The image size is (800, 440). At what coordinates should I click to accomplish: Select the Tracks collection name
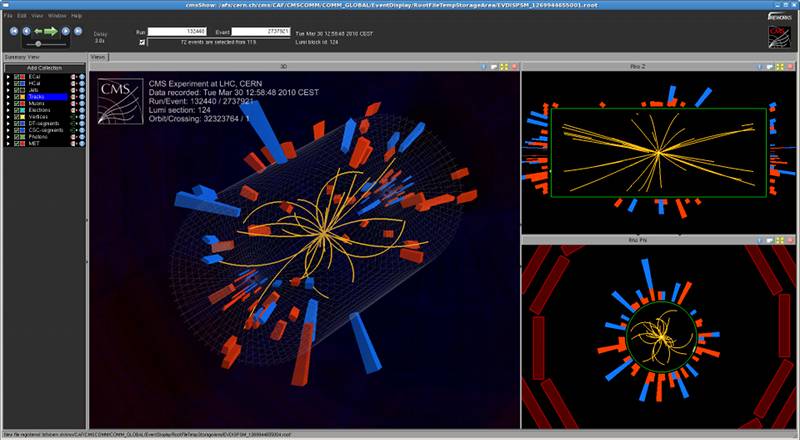[x=37, y=97]
